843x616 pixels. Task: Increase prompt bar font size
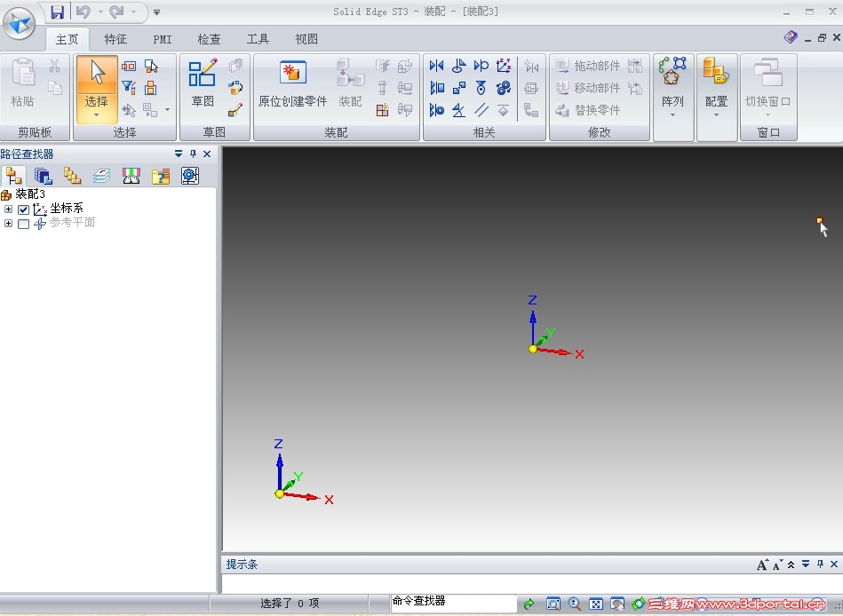pyautogui.click(x=762, y=565)
